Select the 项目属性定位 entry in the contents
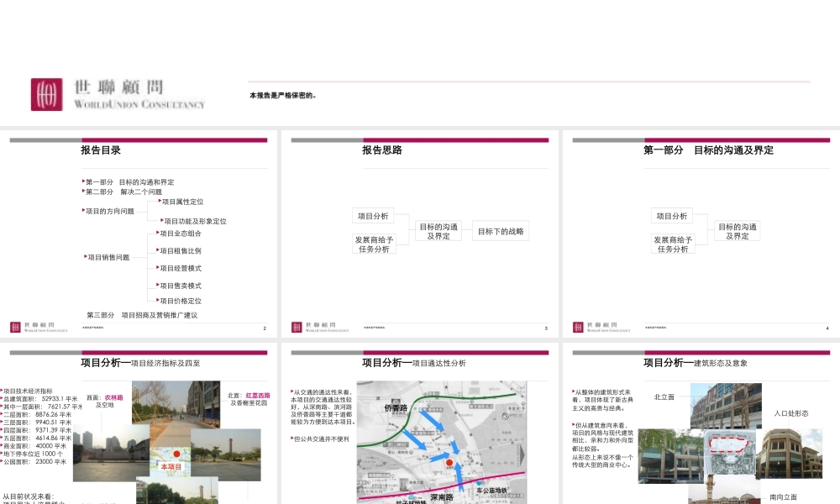Viewport: 840px width, 504px height. click(x=182, y=202)
